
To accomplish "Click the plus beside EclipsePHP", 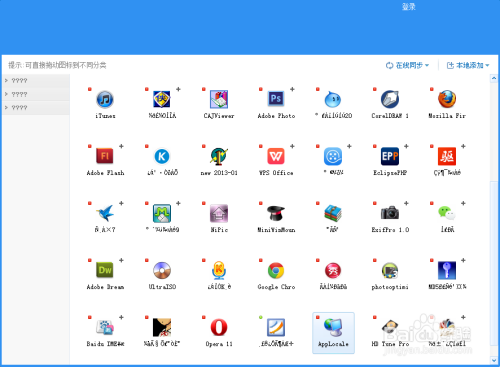I will point(406,146).
